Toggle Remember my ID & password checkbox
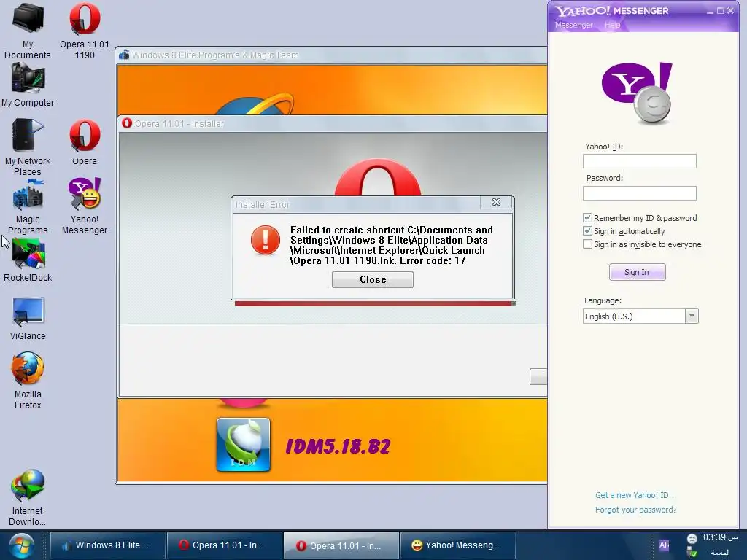This screenshot has width=747, height=560. (x=587, y=217)
